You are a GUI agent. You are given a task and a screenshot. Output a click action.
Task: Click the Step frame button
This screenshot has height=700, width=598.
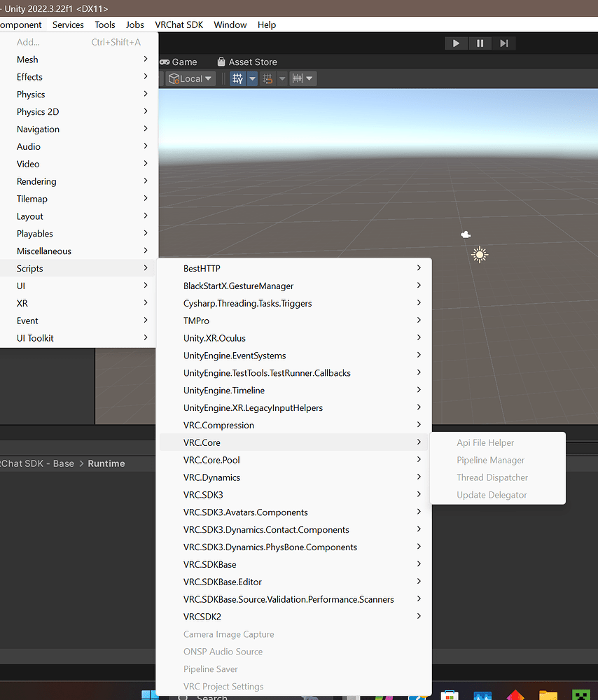504,43
